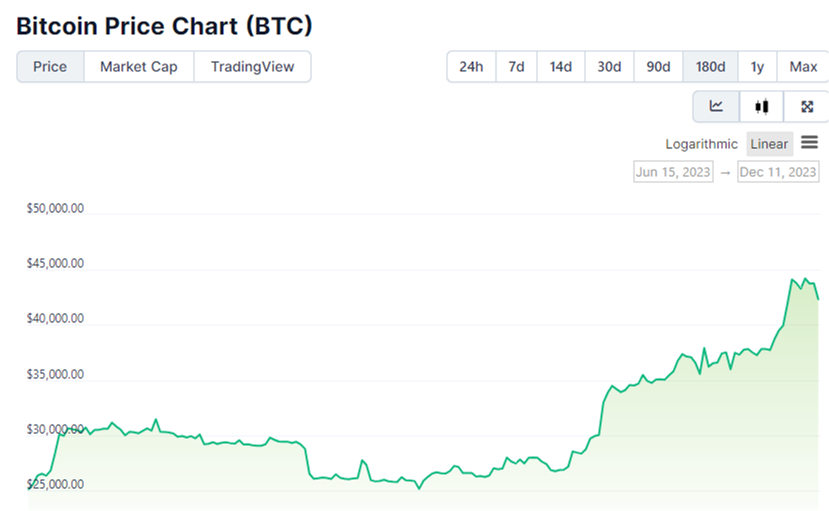Image resolution: width=829 pixels, height=511 pixels.
Task: Open the chart hamburger menu
Action: [x=809, y=143]
